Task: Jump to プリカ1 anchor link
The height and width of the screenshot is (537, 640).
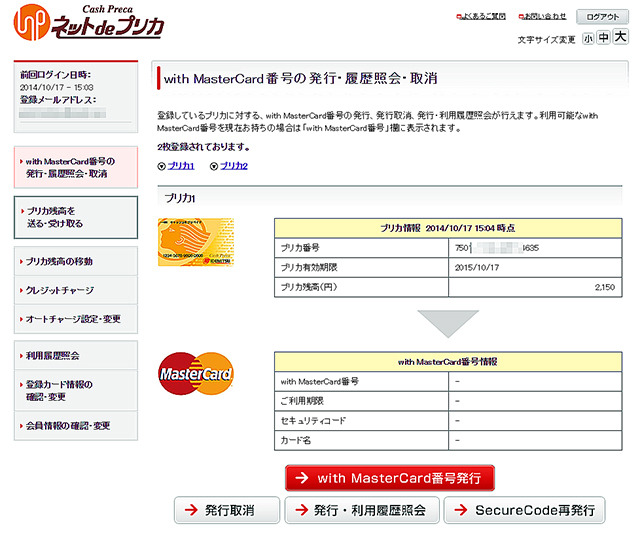Action: pos(181,166)
